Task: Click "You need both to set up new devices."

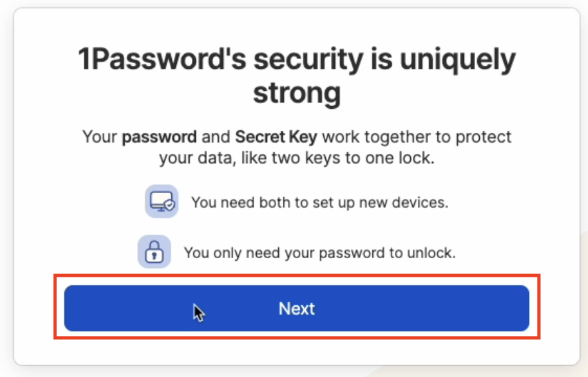Action: coord(319,202)
